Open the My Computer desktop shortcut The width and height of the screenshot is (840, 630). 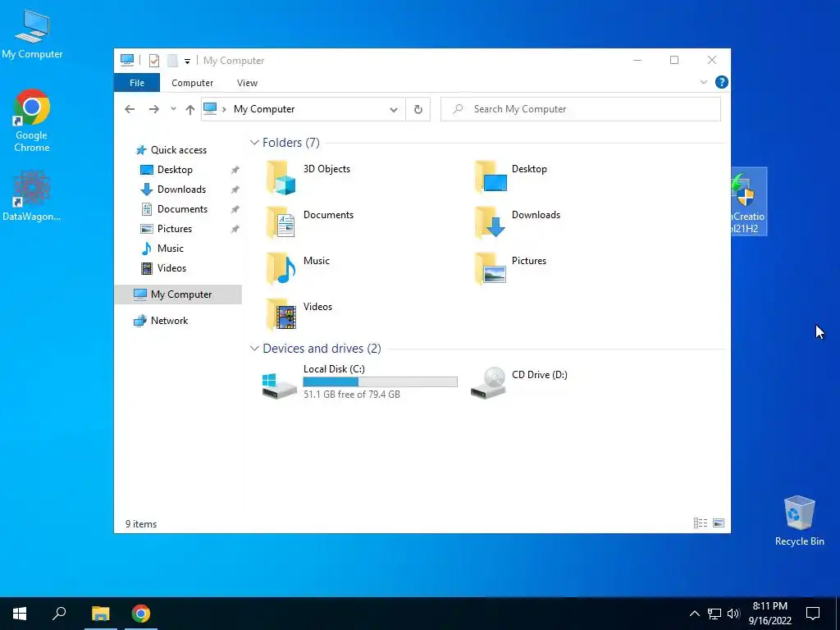(32, 34)
